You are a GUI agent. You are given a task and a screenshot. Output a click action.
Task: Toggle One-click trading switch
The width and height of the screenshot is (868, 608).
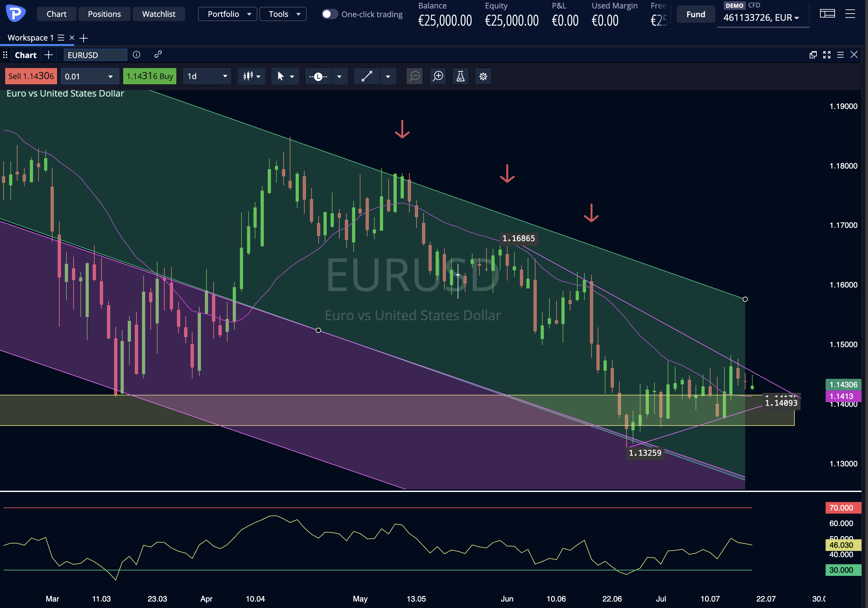pyautogui.click(x=329, y=14)
